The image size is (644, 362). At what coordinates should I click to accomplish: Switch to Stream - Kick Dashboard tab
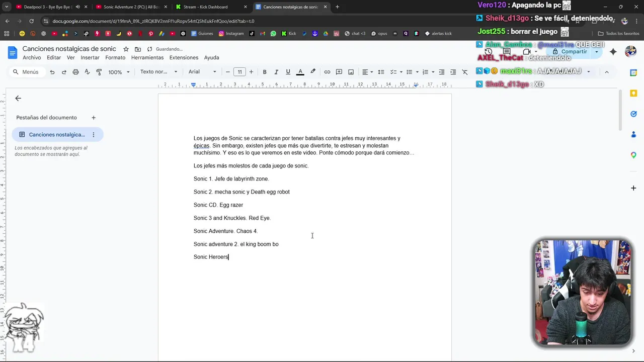click(x=210, y=7)
